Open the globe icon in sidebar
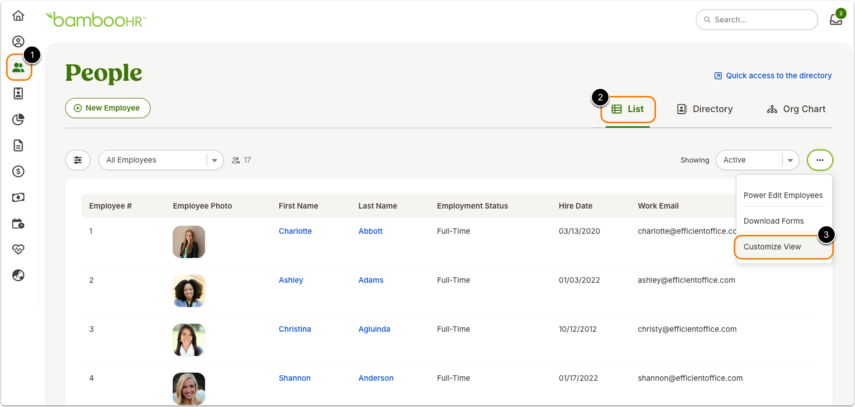This screenshot has width=855, height=407. tap(18, 275)
